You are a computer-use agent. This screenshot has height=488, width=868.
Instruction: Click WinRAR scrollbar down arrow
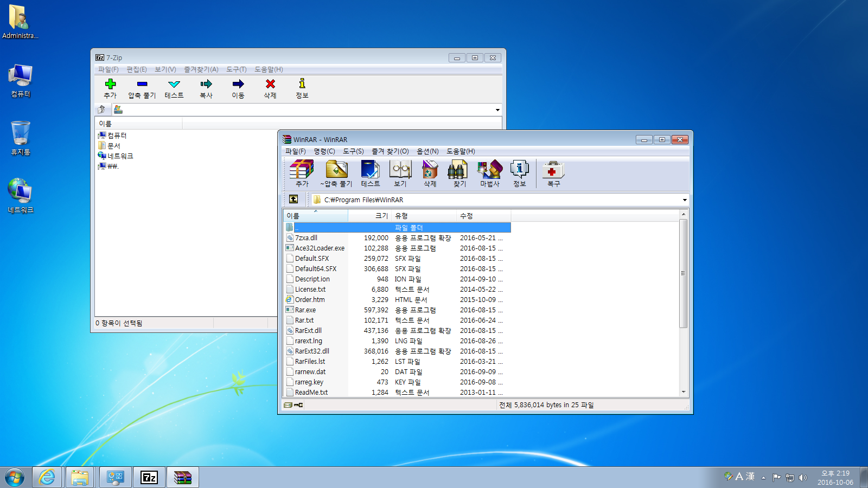coord(684,392)
